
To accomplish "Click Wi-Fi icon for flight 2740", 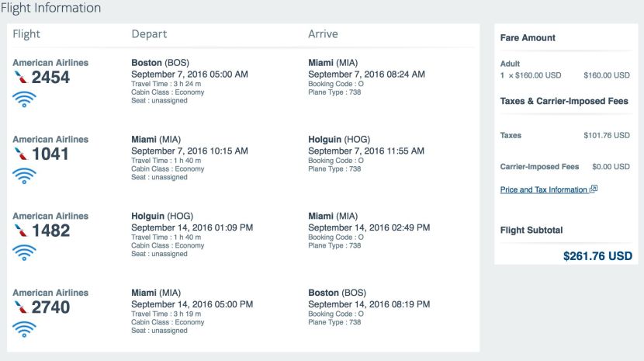I will pyautogui.click(x=24, y=329).
